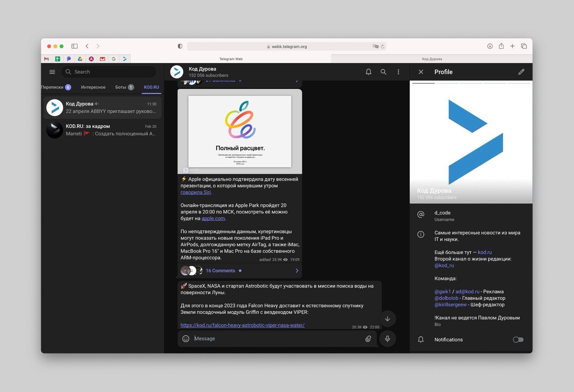This screenshot has height=392, width=574.
Task: Open the kod.ru link in bio
Action: point(485,252)
